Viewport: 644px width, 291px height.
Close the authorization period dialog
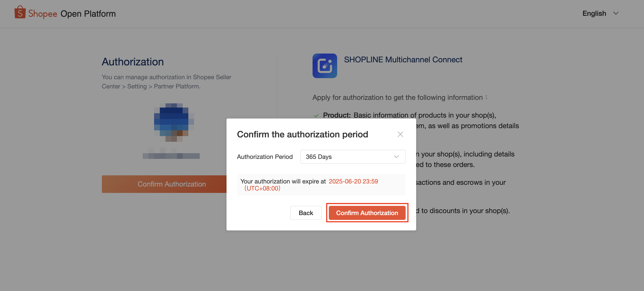(x=400, y=134)
